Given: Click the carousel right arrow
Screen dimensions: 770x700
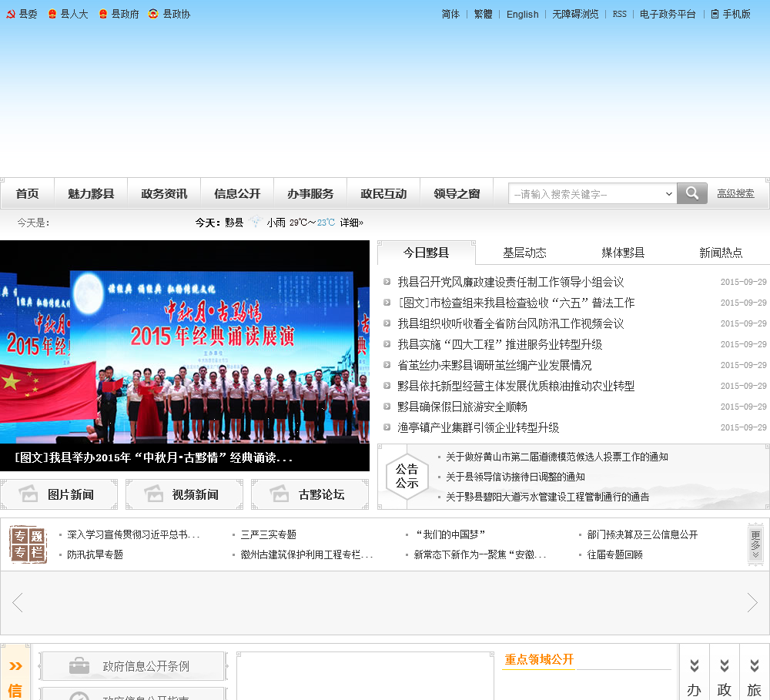Looking at the screenshot, I should click(x=752, y=603).
